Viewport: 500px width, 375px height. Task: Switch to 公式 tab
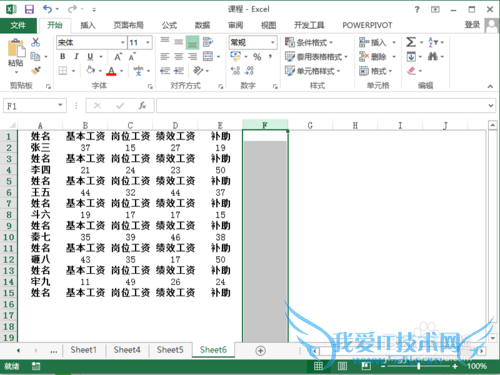click(169, 25)
